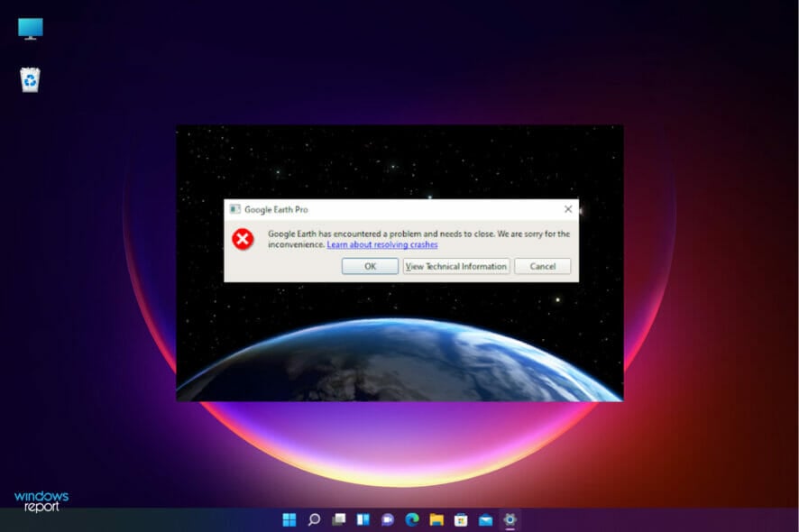Open the Settings gear in the taskbar
This screenshot has height=532, width=799.
coord(510,519)
